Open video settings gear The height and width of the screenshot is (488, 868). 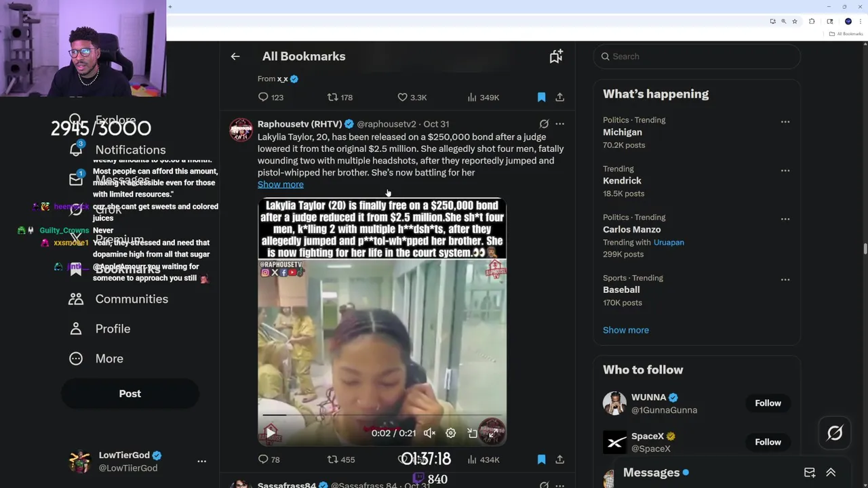point(450,433)
